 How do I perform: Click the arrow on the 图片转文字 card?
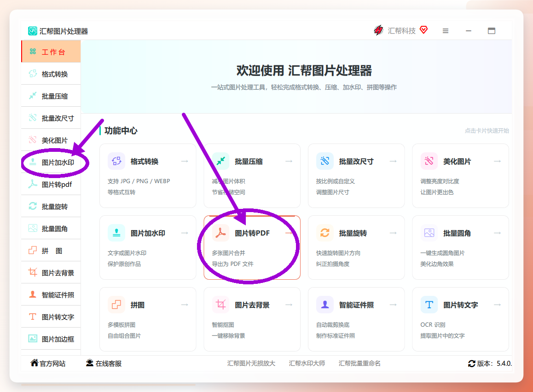pyautogui.click(x=497, y=305)
